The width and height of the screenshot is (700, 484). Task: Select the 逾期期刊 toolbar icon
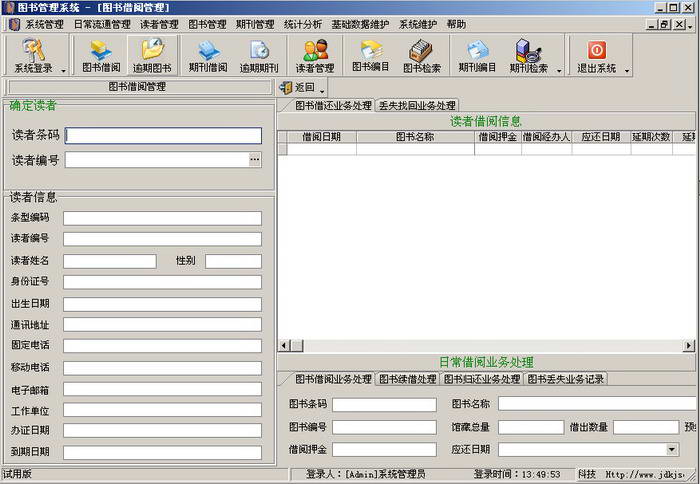point(259,55)
